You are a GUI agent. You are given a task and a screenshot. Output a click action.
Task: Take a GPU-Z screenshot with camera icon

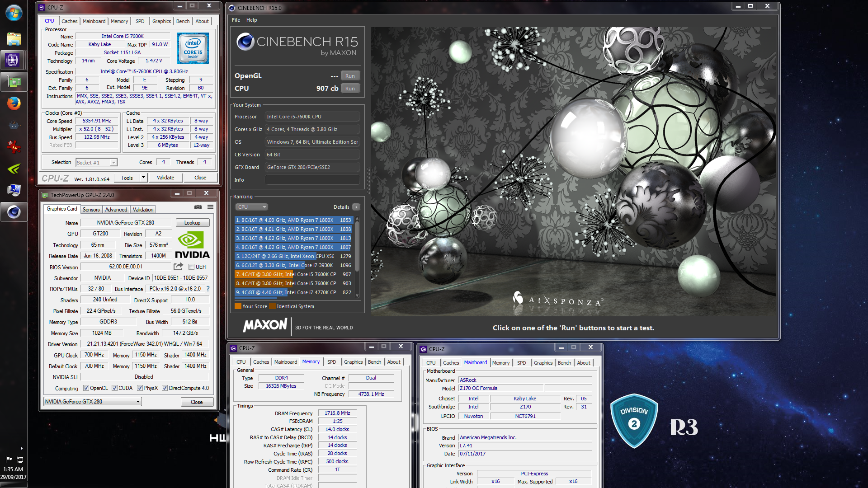(198, 207)
